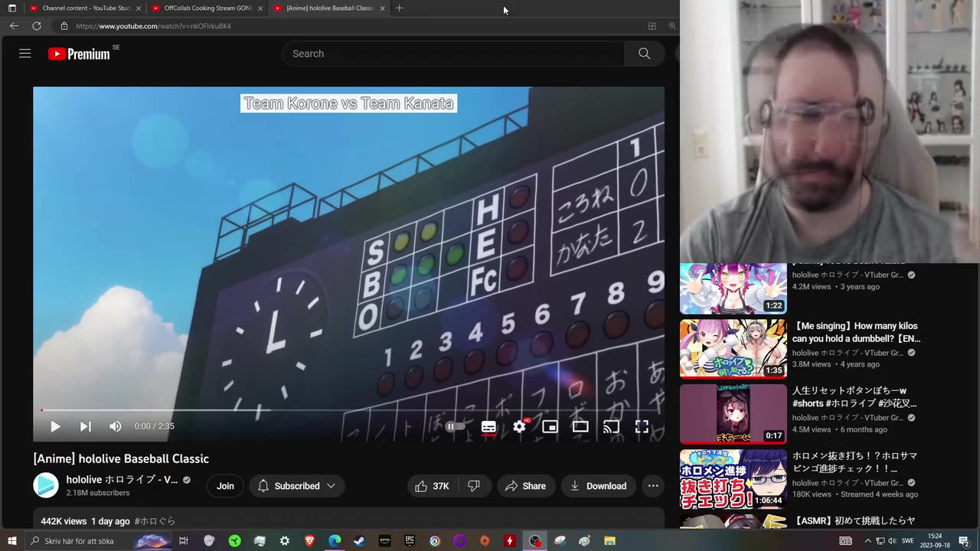Open more actions three-dot menu
The height and width of the screenshot is (551, 980).
[653, 486]
